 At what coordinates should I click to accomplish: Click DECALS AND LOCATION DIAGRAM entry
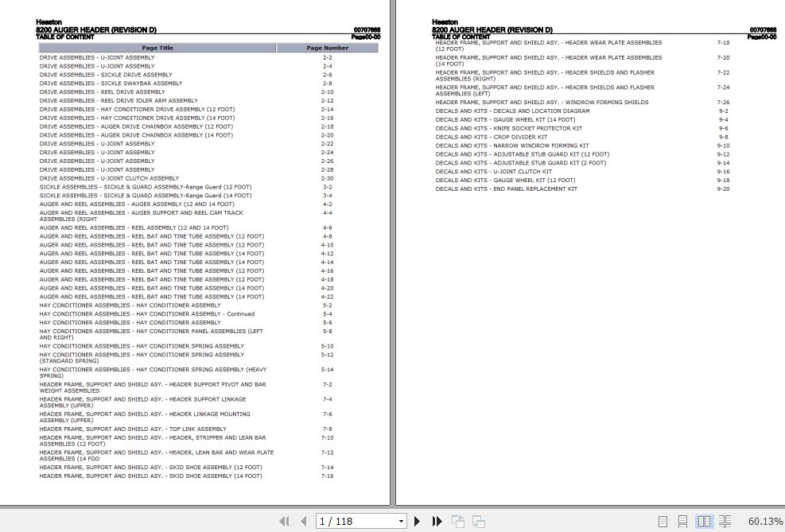513,111
